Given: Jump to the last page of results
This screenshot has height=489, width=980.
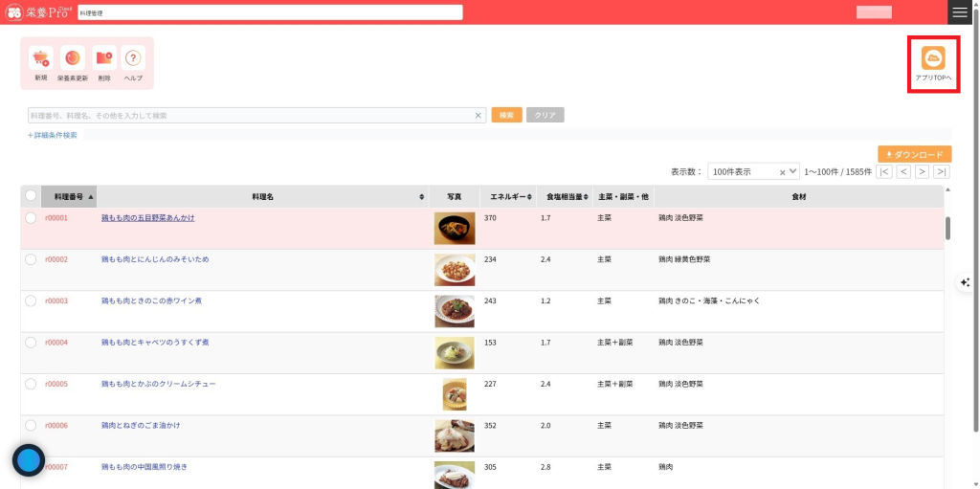Looking at the screenshot, I should [942, 171].
